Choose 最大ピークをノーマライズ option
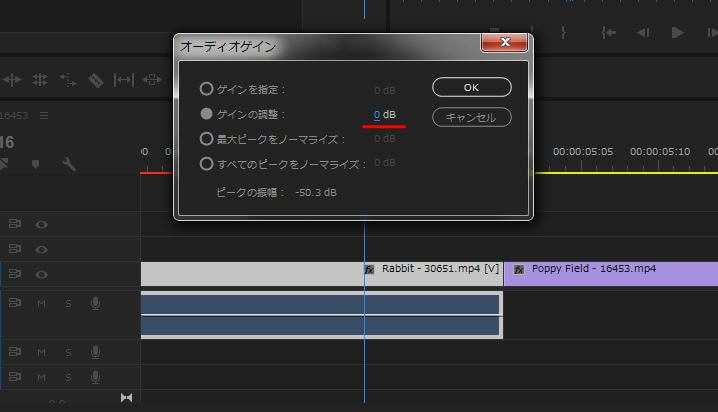718x412 pixels. pos(207,139)
